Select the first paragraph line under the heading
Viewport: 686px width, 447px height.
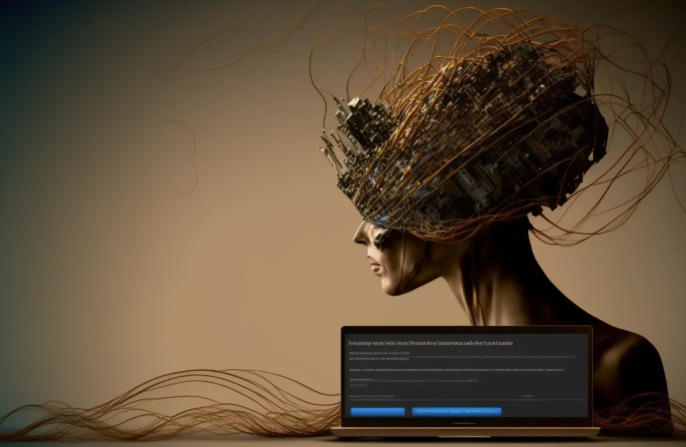click(x=380, y=353)
